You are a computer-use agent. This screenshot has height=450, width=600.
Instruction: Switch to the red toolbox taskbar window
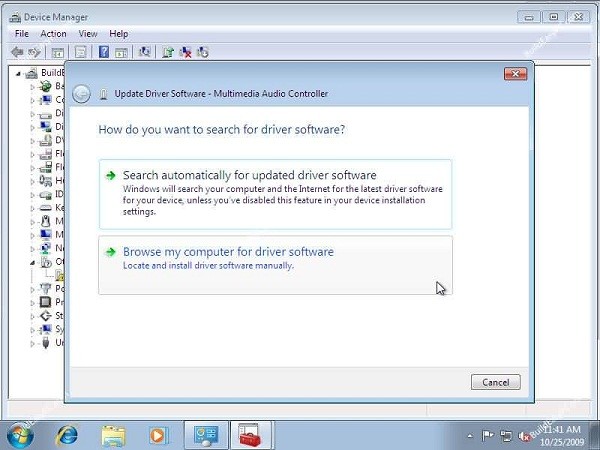point(251,435)
